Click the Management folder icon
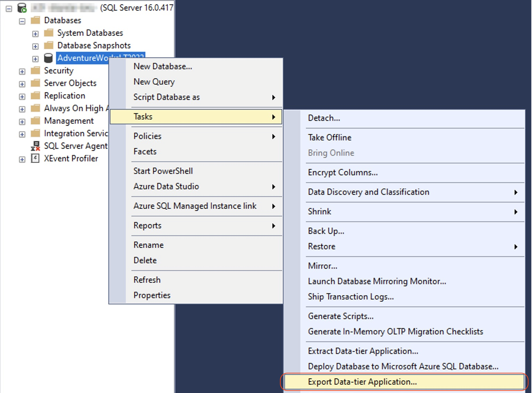 point(35,121)
